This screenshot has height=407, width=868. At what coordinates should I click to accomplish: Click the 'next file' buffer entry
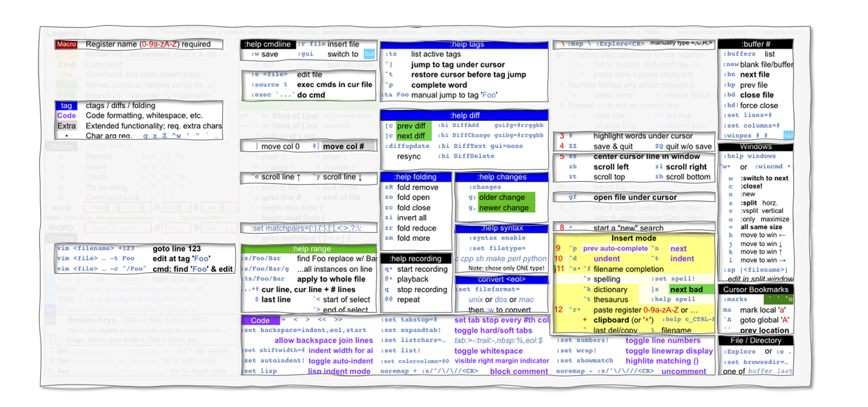coord(754,75)
